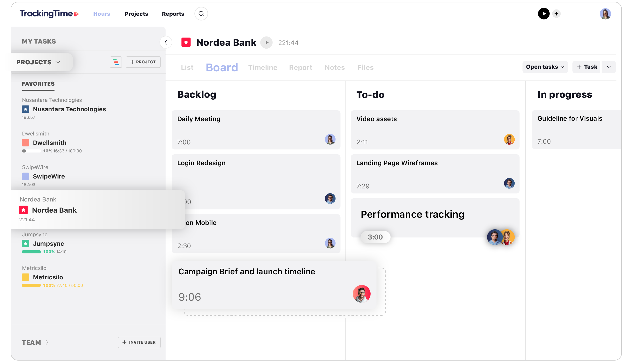Screen dimensions: 625x364
Task: Toggle Jumpsync project favorite status
Action: (x=25, y=244)
